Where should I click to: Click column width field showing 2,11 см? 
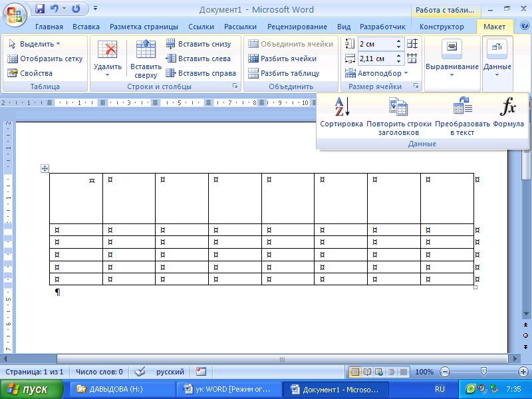point(376,59)
